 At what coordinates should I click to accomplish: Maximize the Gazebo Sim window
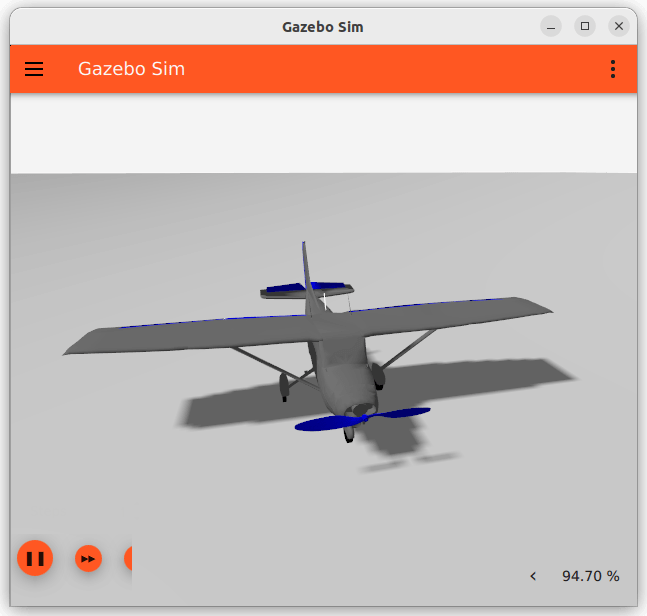pos(585,26)
